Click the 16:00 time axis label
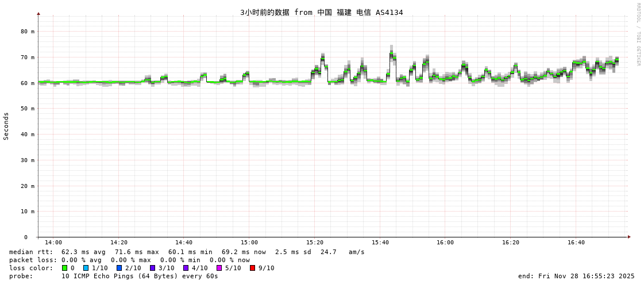This screenshot has width=644, height=284. click(445, 243)
